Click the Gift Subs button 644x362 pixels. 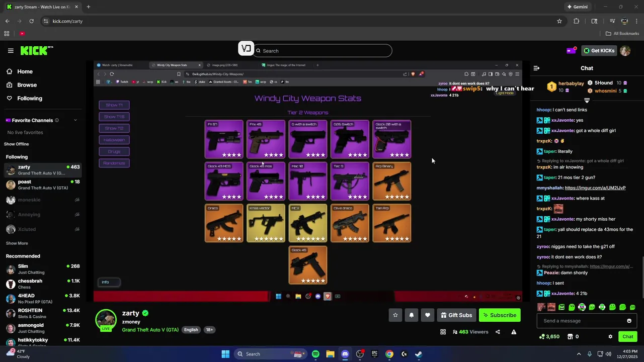[456, 315]
